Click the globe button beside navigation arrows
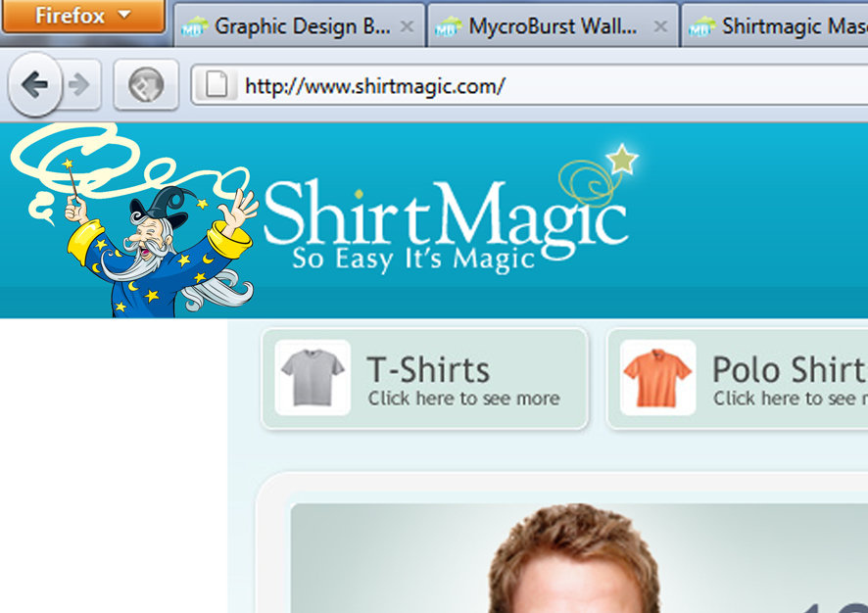Image resolution: width=868 pixels, height=613 pixels. coord(146,84)
